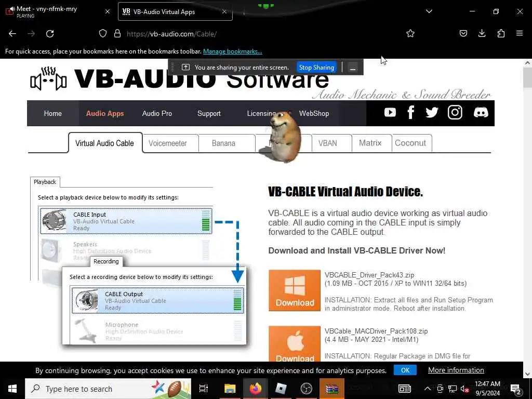Open VB-Audio's Instagram icon
This screenshot has height=399, width=532.
[455, 112]
